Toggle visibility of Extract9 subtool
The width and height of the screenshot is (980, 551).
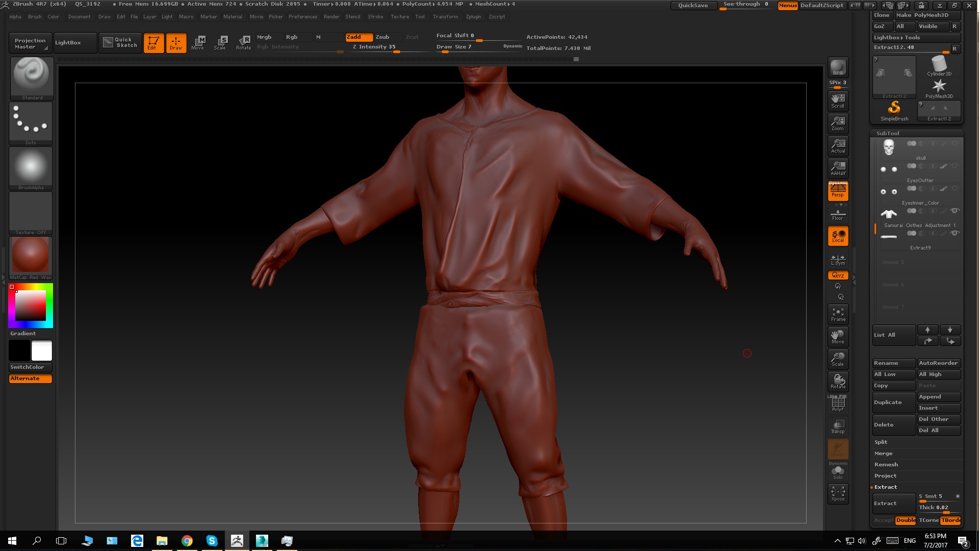[x=955, y=234]
